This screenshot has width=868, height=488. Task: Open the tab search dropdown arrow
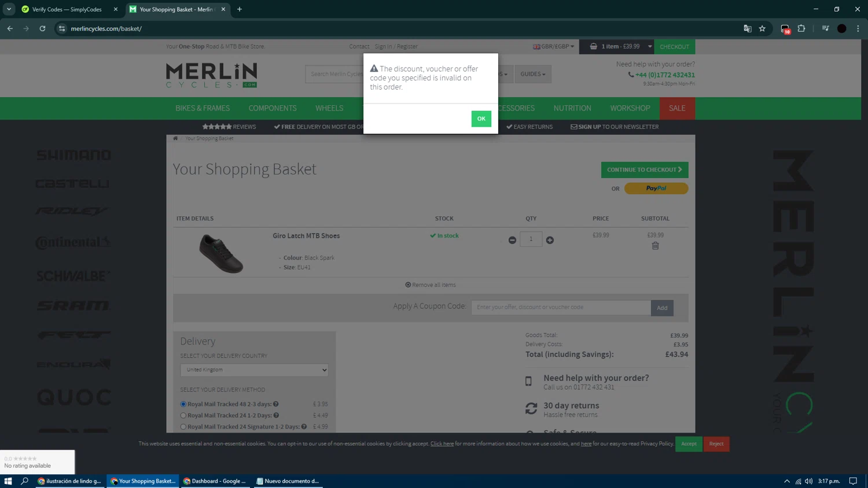click(9, 9)
